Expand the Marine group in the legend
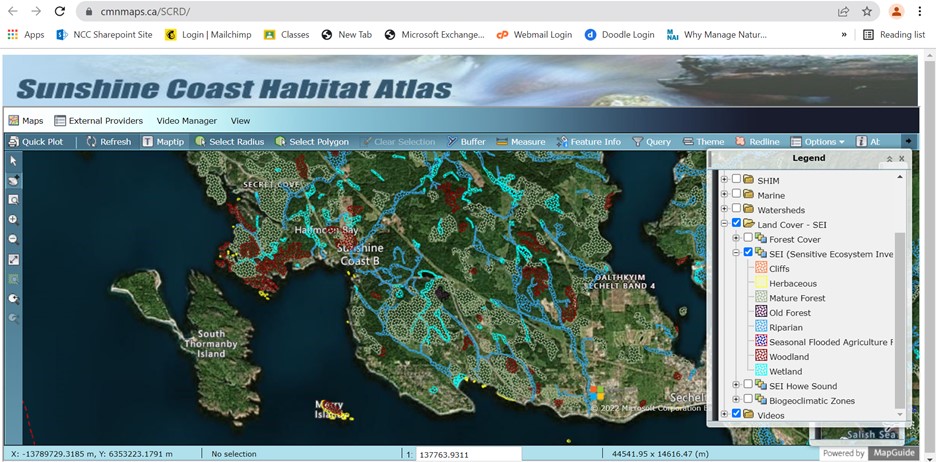Viewport: 936px width, 462px height. [x=725, y=194]
